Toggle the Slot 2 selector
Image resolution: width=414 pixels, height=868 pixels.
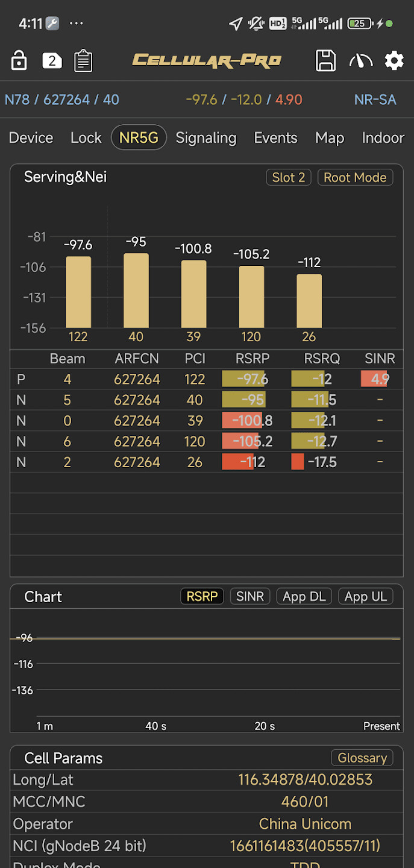[289, 177]
